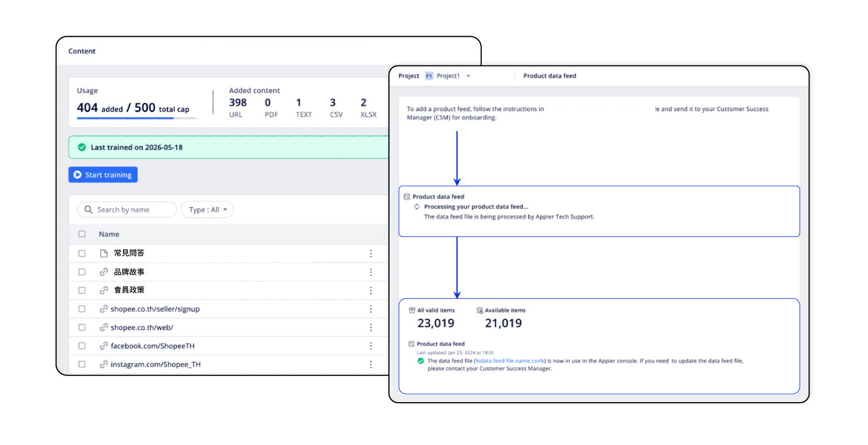
Task: Click the 品牌故事 row name
Action: [129, 272]
